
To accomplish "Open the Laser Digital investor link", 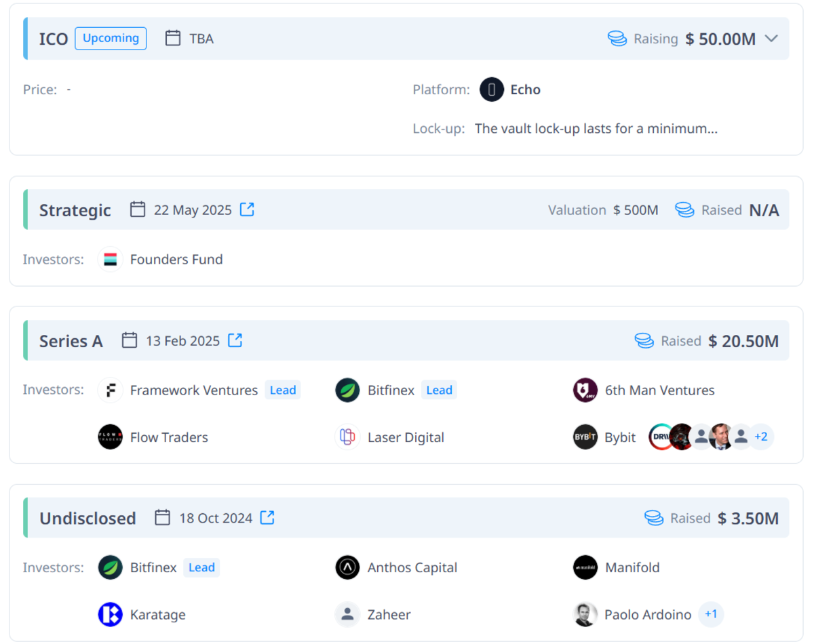I will click(x=406, y=437).
